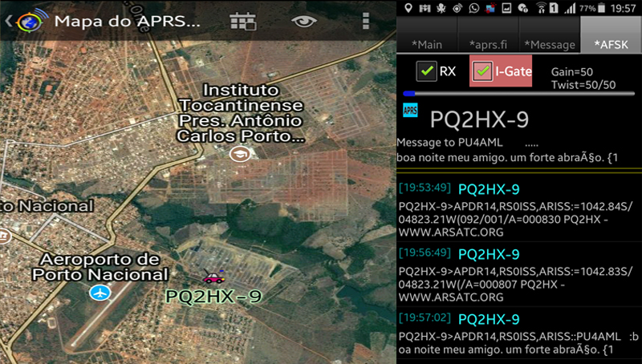Click the Aeroporto de Porto Nacional label
The height and width of the screenshot is (364, 642).
pos(100,267)
